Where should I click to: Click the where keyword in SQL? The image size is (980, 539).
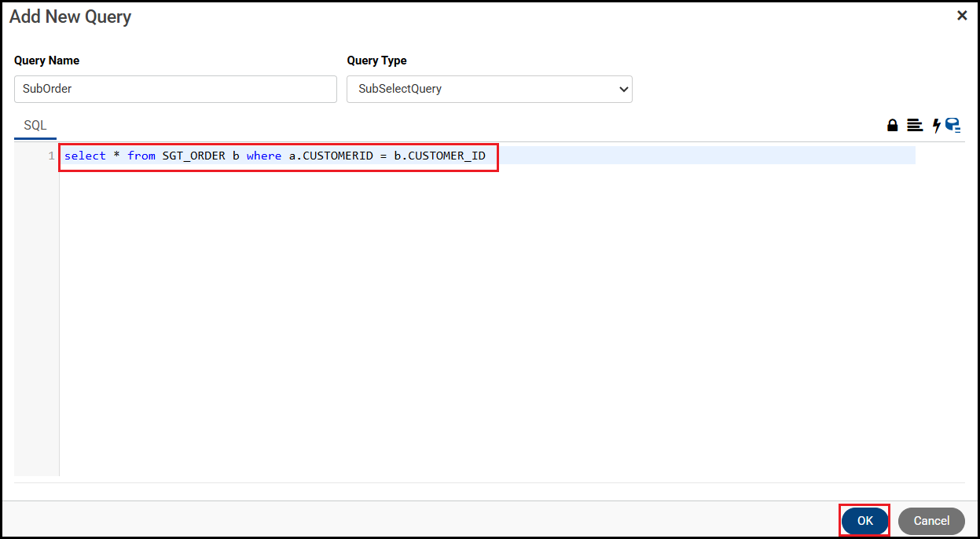pyautogui.click(x=263, y=156)
